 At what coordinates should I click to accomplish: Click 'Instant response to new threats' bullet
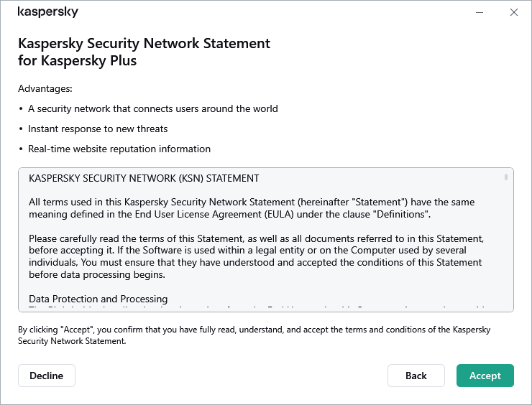(98, 129)
